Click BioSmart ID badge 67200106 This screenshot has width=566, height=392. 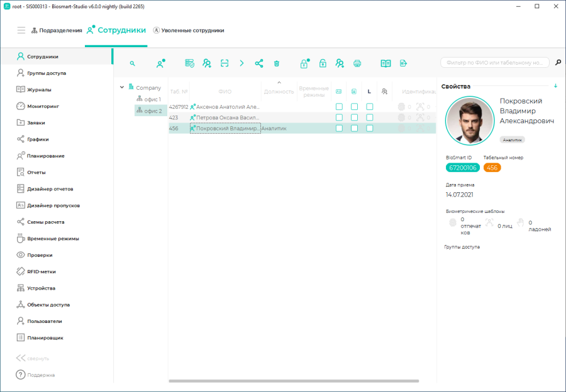(x=462, y=168)
